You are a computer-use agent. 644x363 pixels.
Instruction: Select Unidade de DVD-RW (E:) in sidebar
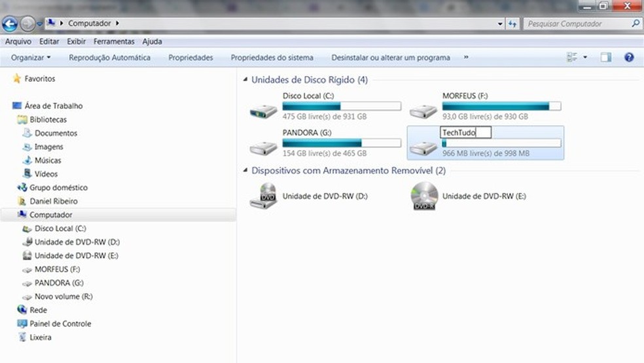point(77,255)
